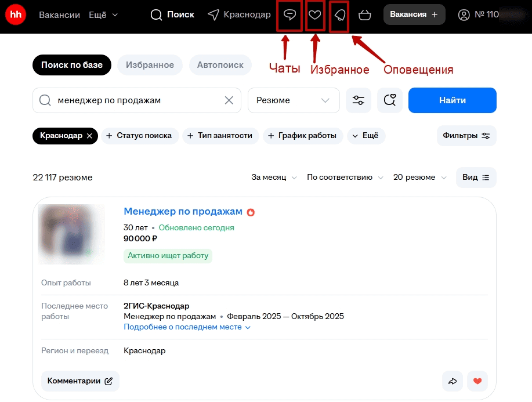Image resolution: width=532 pixels, height=402 pixels.
Task: Switch to the Автопоиск tab
Action: [x=220, y=65]
